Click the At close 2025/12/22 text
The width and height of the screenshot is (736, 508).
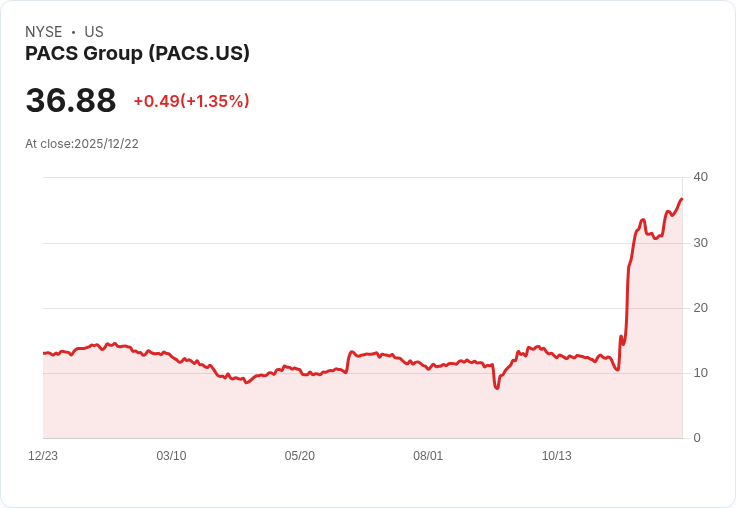pos(82,144)
